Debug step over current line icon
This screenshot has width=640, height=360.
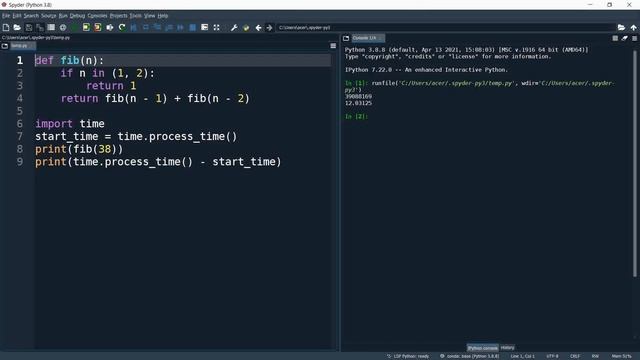(x=145, y=27)
